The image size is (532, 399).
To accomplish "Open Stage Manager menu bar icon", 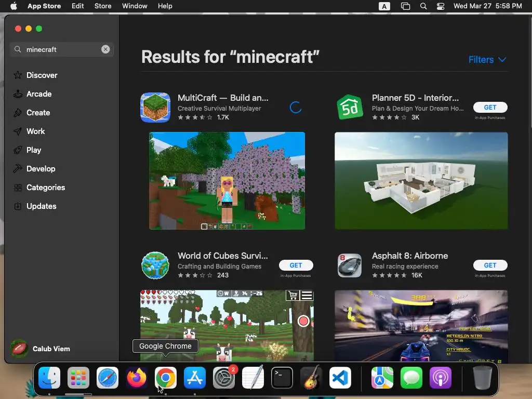I will 405,6.
